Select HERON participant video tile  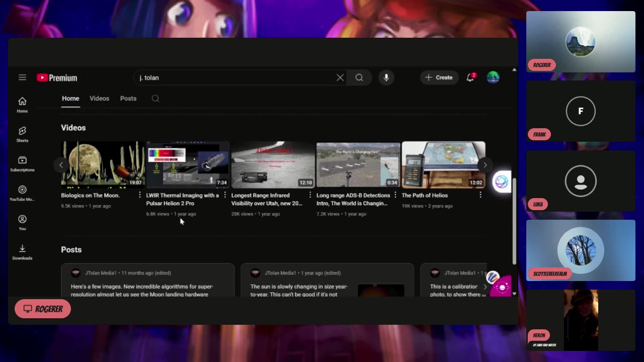pyautogui.click(x=581, y=320)
